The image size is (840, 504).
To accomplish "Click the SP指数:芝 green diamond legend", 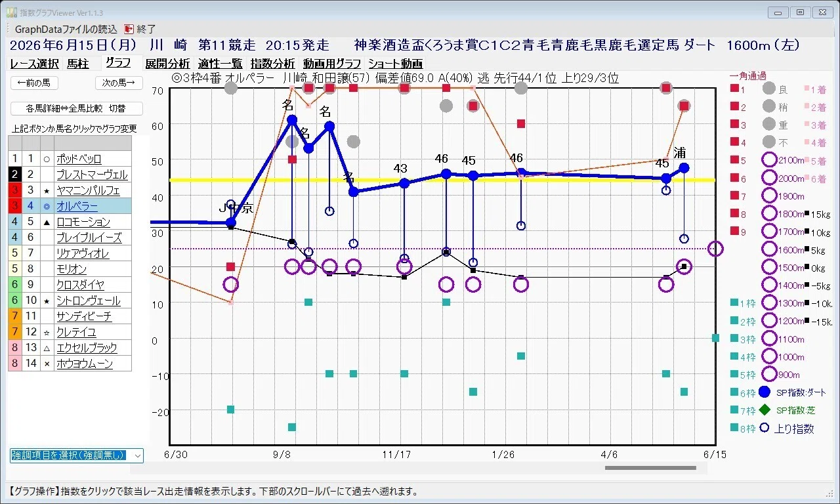I will (x=764, y=410).
